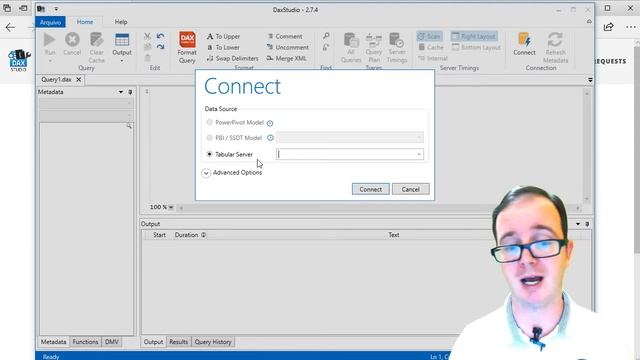The image size is (640, 360).
Task: Click the Cut scissors icon
Action: click(147, 36)
